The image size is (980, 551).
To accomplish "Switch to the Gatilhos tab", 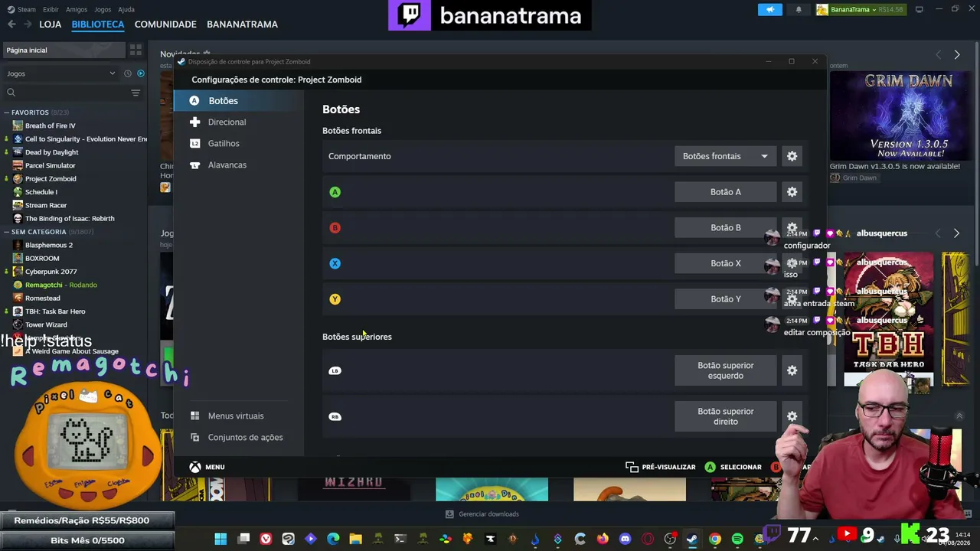I will pos(239,144).
